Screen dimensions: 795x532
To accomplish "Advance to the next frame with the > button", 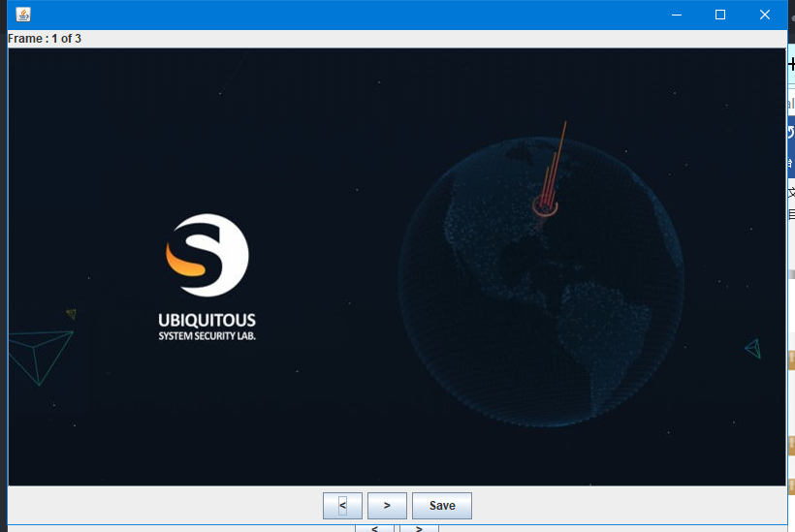I will (387, 506).
